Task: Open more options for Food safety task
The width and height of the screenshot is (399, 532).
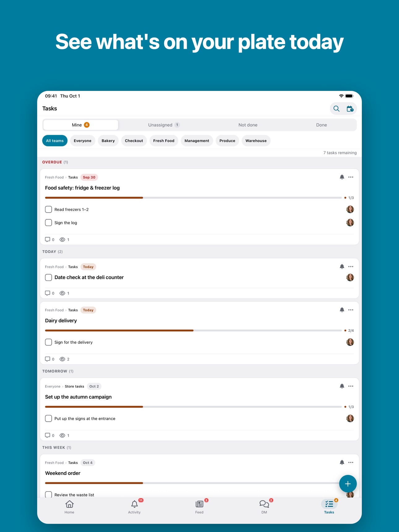Action: 351,177
